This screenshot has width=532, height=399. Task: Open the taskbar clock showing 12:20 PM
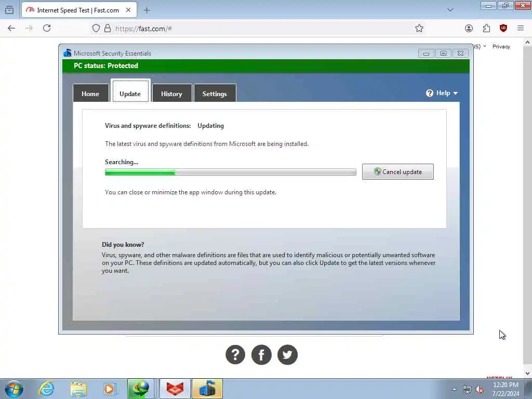tap(506, 389)
